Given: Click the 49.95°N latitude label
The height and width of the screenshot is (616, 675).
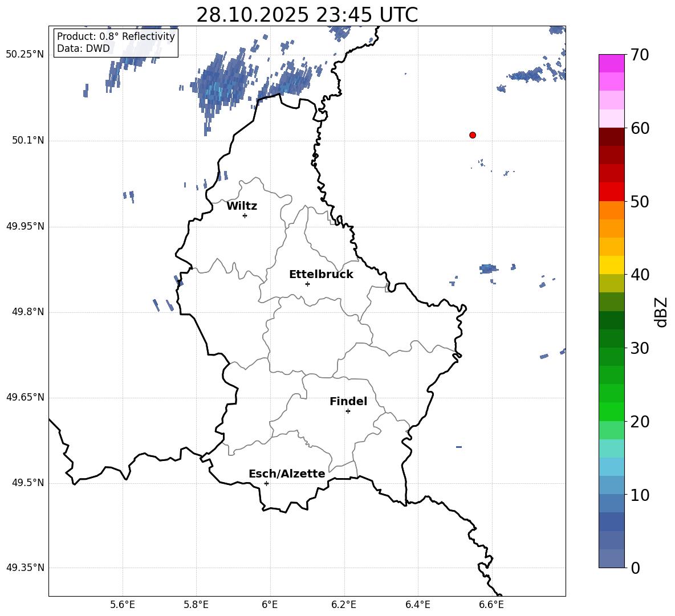Looking at the screenshot, I should [x=25, y=226].
